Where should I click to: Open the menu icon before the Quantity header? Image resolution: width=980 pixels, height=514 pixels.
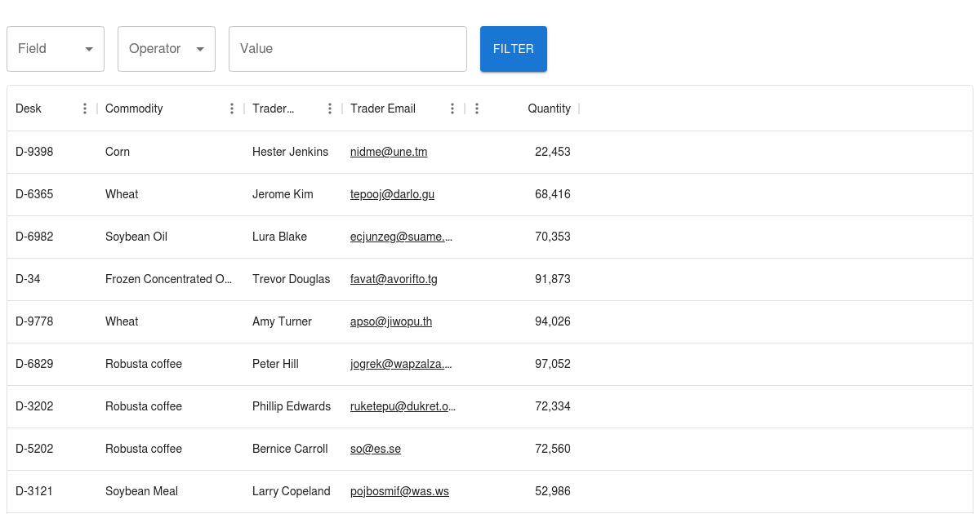(x=477, y=109)
